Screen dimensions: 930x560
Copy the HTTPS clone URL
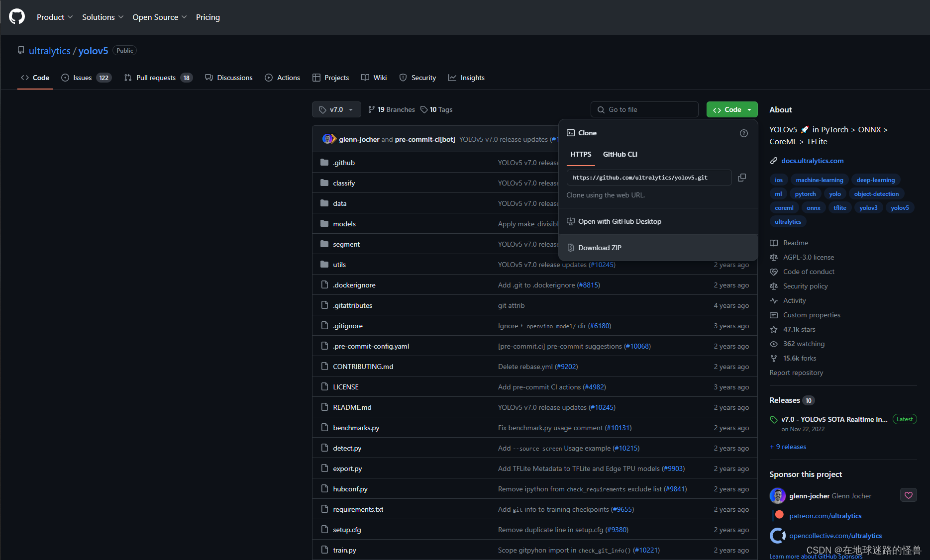point(741,178)
